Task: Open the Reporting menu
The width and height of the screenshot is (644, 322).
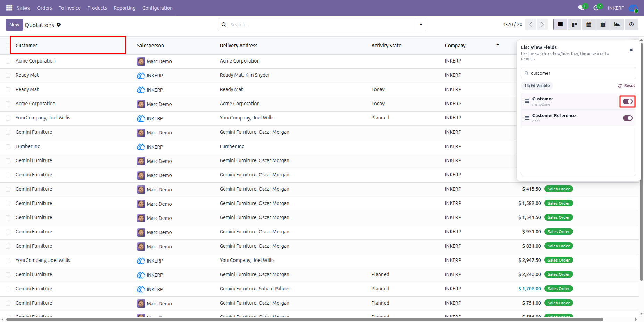Action: coord(124,8)
